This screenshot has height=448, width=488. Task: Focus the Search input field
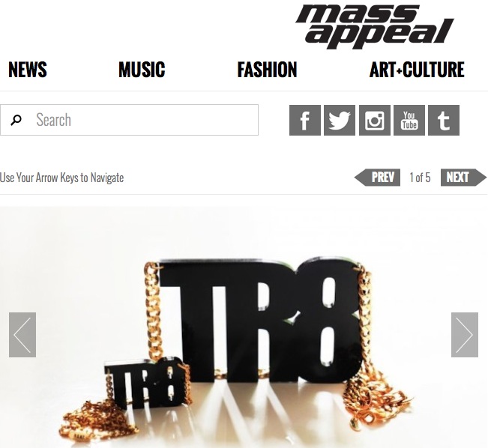click(x=129, y=120)
